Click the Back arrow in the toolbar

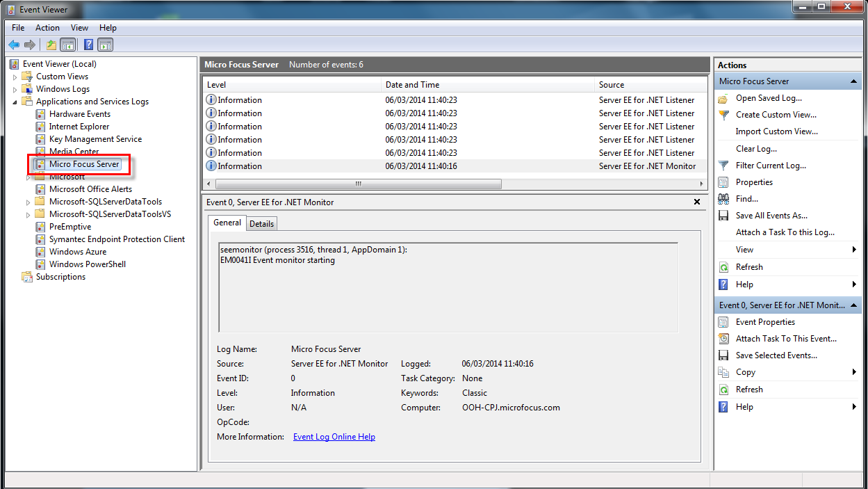[x=14, y=45]
